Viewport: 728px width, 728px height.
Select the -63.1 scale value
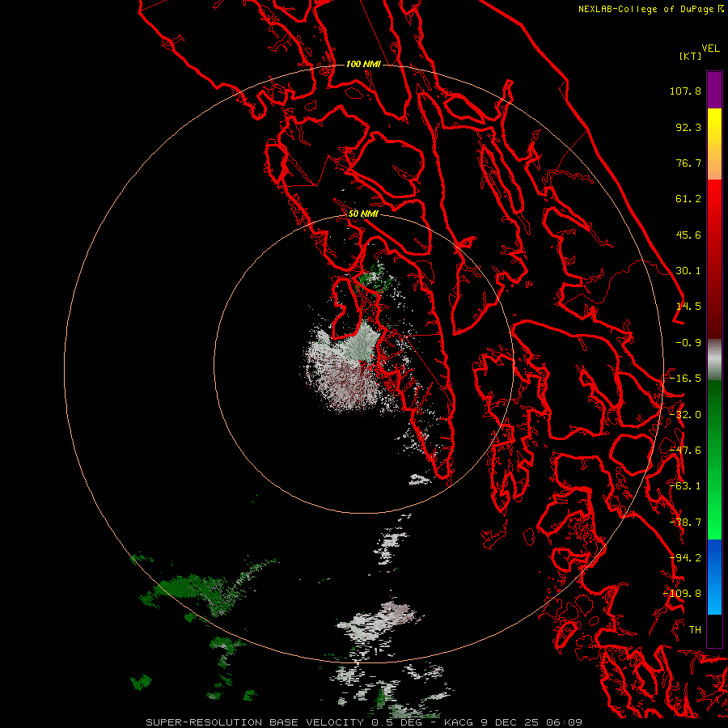685,486
